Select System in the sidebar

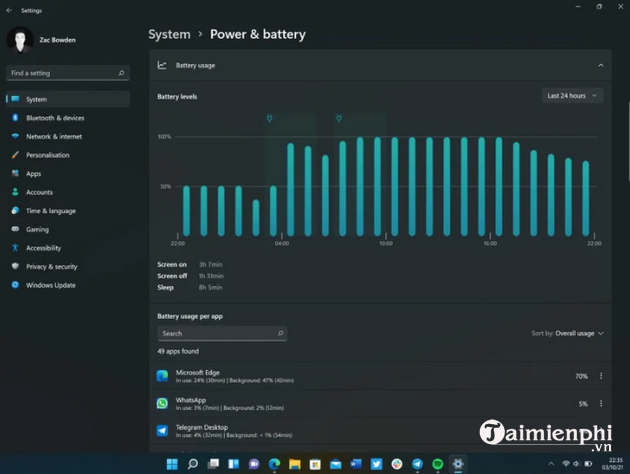(68, 99)
